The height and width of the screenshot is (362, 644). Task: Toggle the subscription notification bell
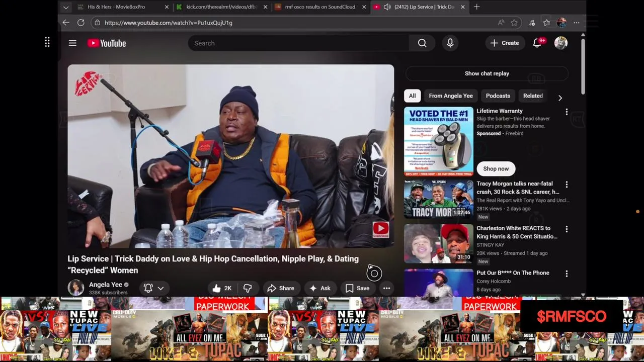(x=148, y=288)
